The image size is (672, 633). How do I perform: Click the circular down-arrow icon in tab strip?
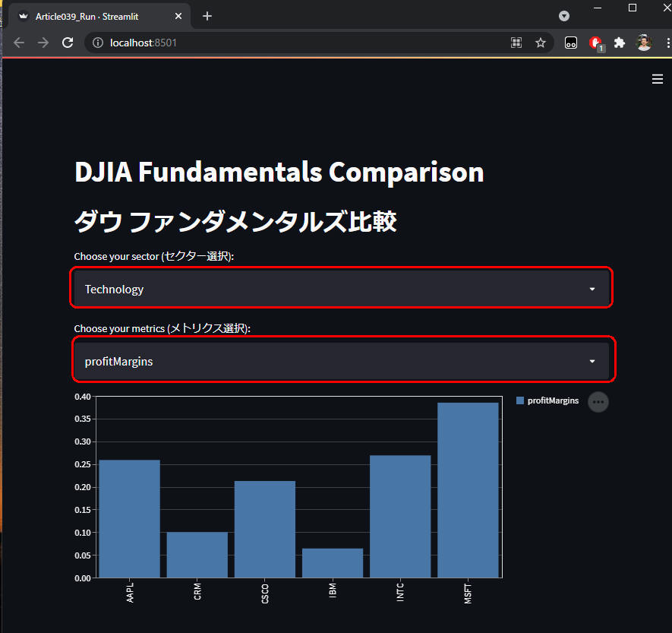[x=564, y=16]
